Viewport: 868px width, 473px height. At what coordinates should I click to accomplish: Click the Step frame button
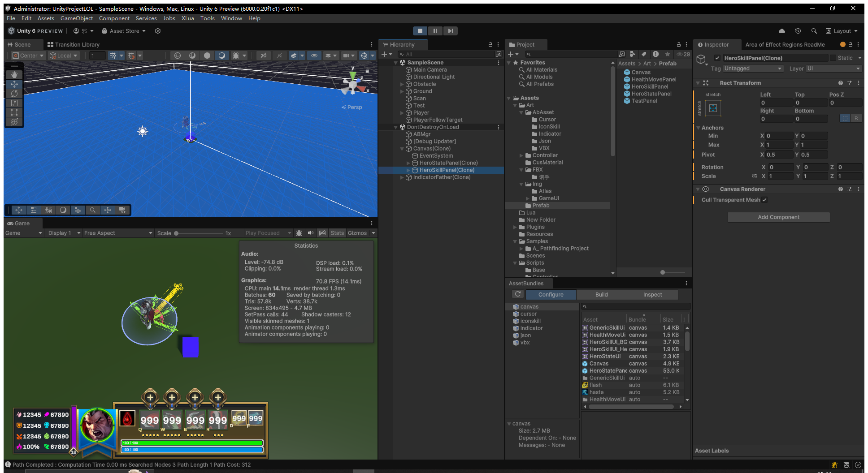click(x=450, y=31)
